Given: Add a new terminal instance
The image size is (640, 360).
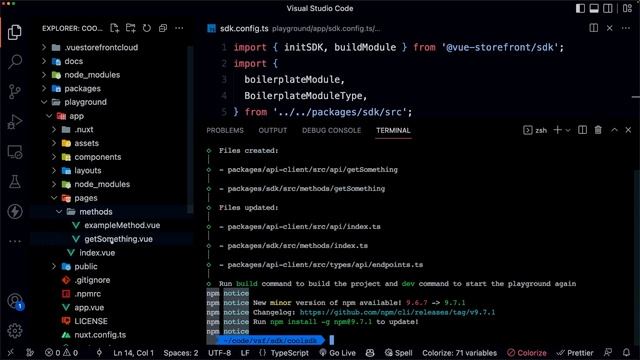Looking at the screenshot, I should point(557,130).
